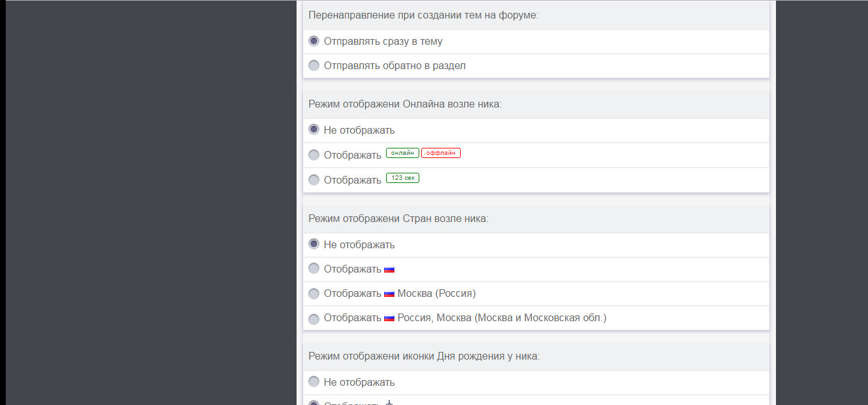Click the 'Перенаправление при создании тем на форуме' header
868x405 pixels.
(423, 15)
